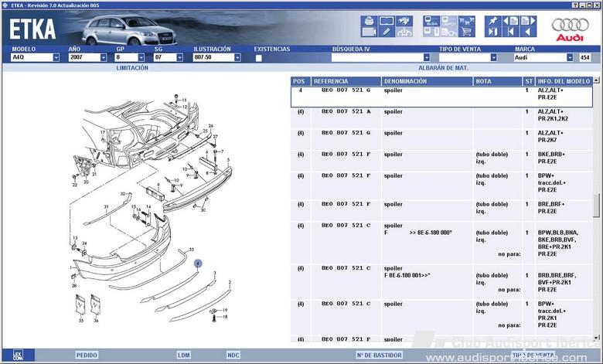The width and height of the screenshot is (603, 364).
Task: Click the LDM button
Action: point(183,355)
